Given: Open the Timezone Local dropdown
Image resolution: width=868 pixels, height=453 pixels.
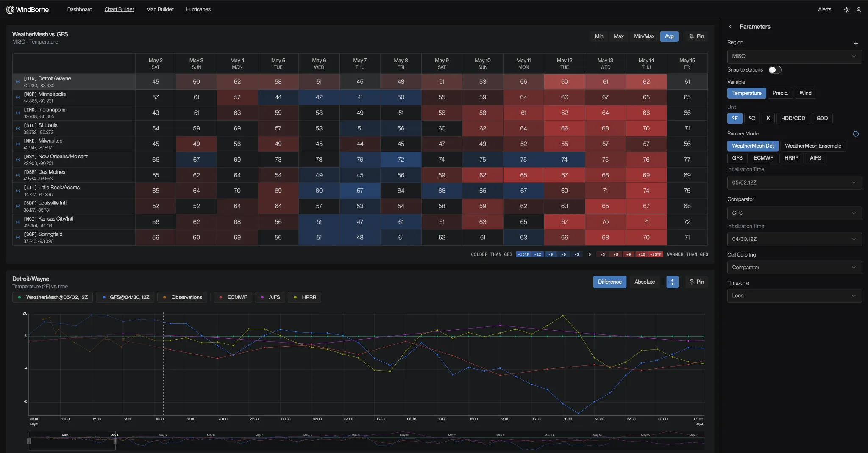Looking at the screenshot, I should coord(794,296).
